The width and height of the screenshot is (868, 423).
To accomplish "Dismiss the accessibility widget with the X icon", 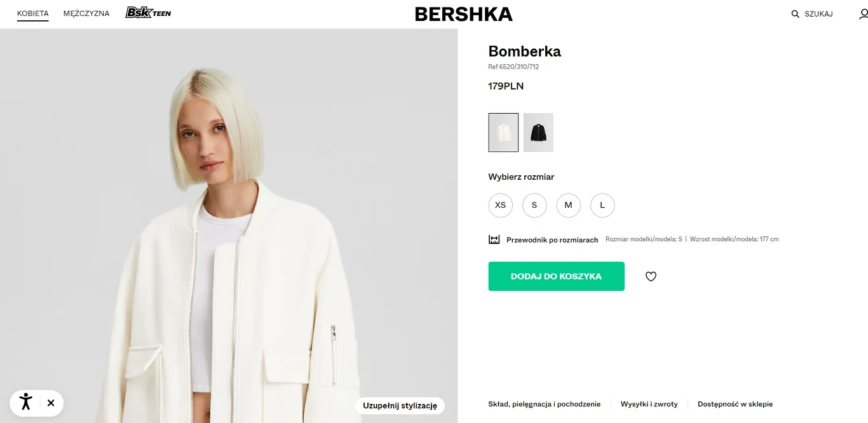I will (51, 403).
